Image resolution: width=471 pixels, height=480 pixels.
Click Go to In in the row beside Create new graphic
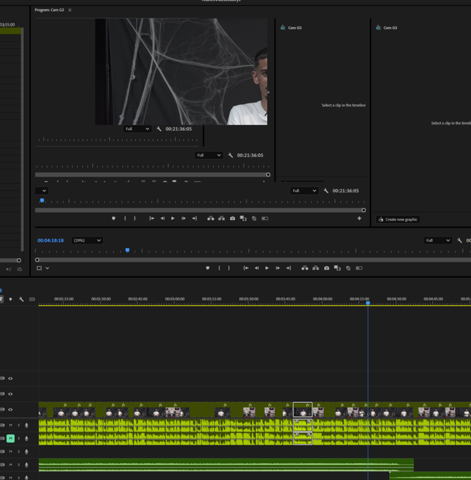click(152, 219)
